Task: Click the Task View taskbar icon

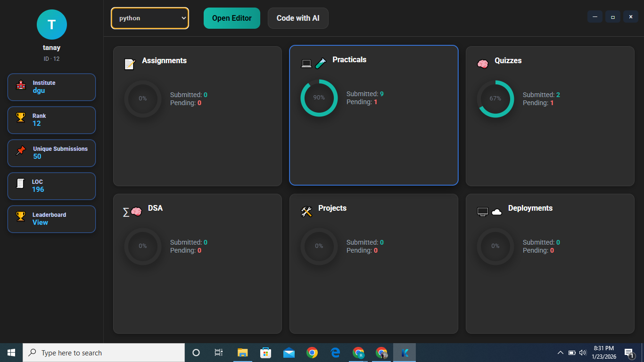Action: pos(219,353)
